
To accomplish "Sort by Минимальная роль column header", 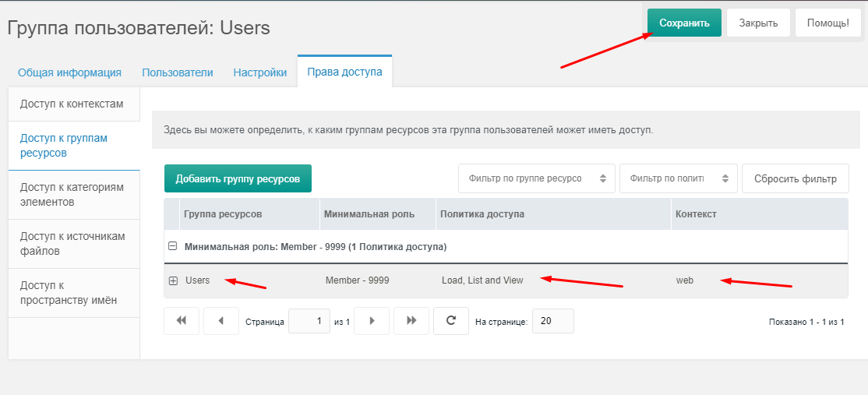I will pos(378,214).
